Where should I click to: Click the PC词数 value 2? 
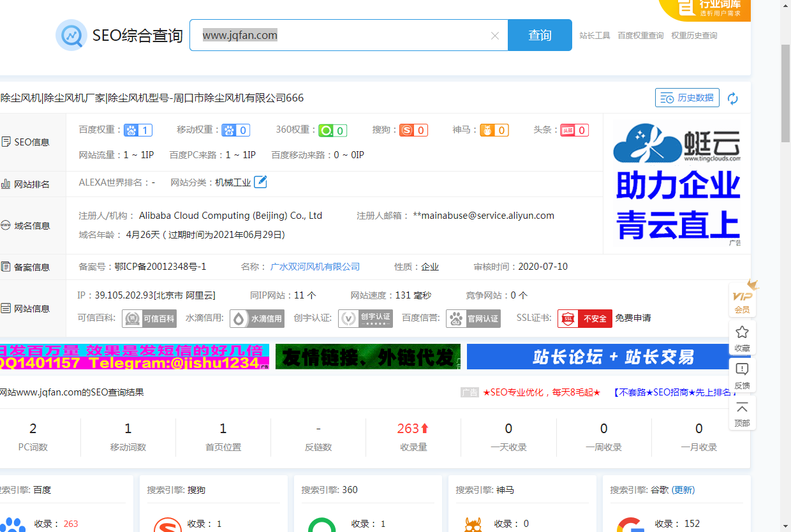pyautogui.click(x=33, y=429)
